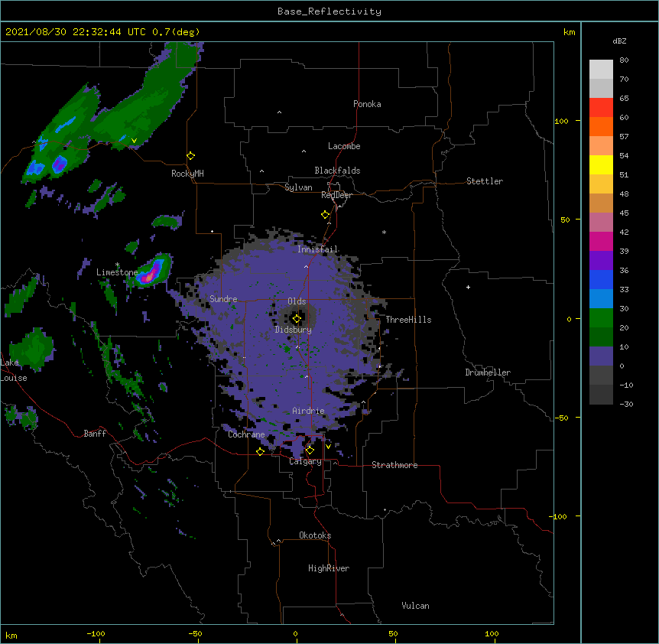Click the -50 tick label on bottom axis

point(195,633)
